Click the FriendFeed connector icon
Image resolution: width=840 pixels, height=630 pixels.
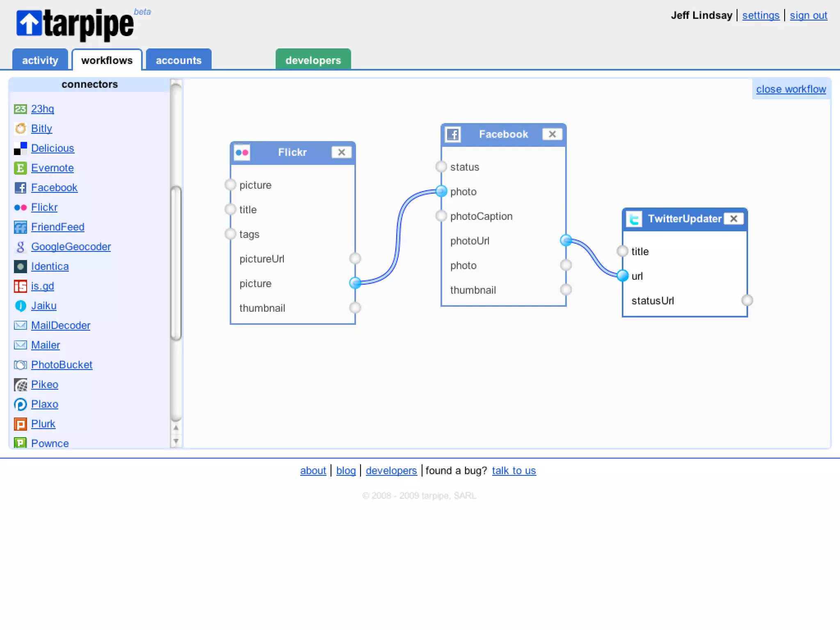pos(20,227)
